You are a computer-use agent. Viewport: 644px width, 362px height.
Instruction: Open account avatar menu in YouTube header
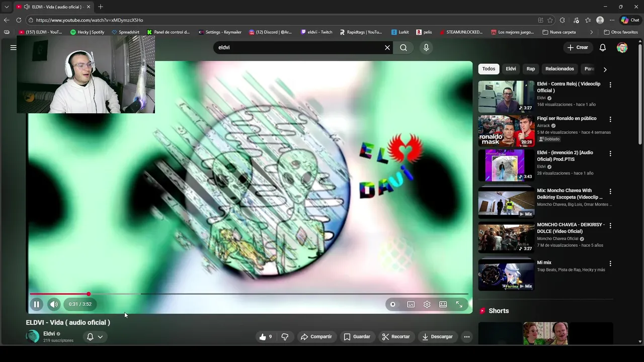click(622, 47)
